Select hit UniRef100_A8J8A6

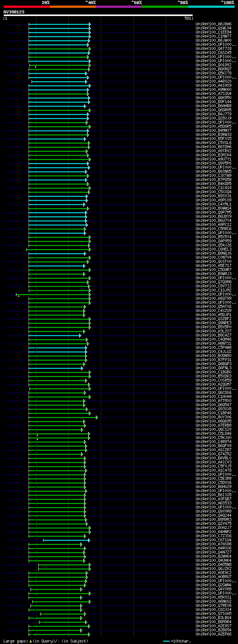213,24
